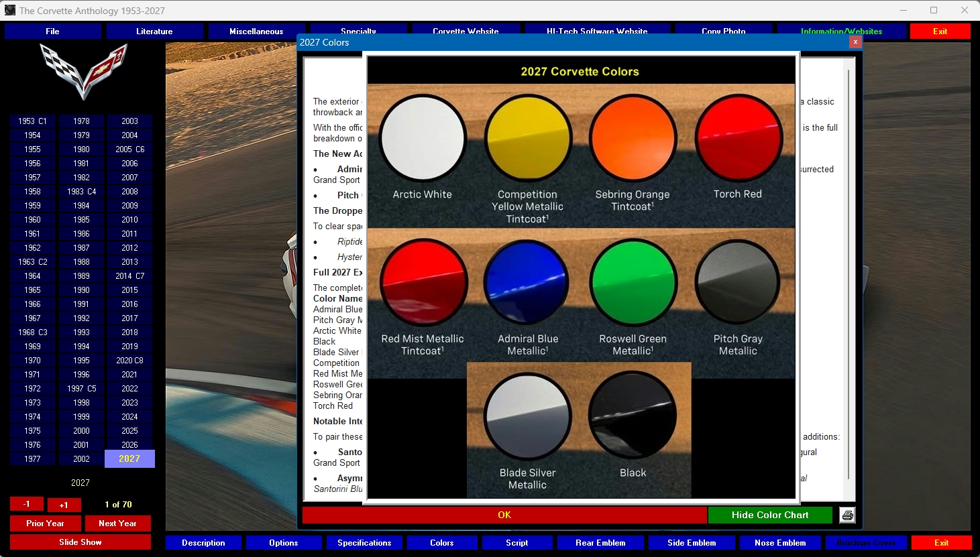Select the Roswell Green Metallic swatch
This screenshot has height=557, width=980.
coord(633,283)
